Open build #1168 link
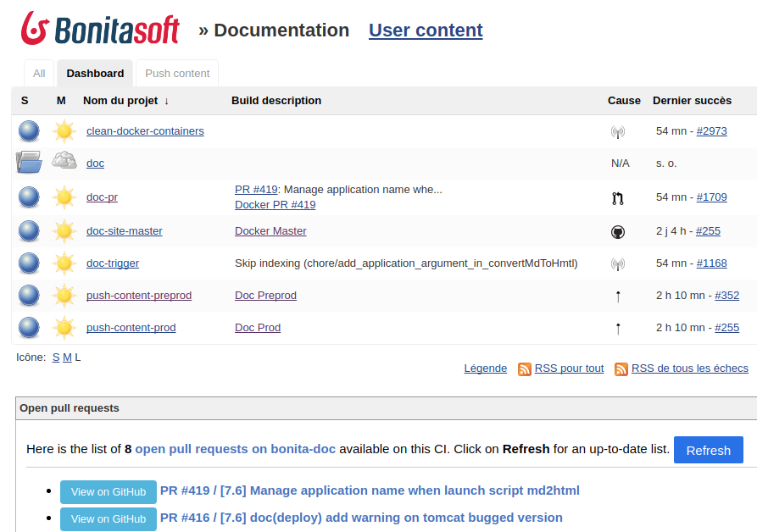Viewport: 757px width, 532px height. [711, 263]
